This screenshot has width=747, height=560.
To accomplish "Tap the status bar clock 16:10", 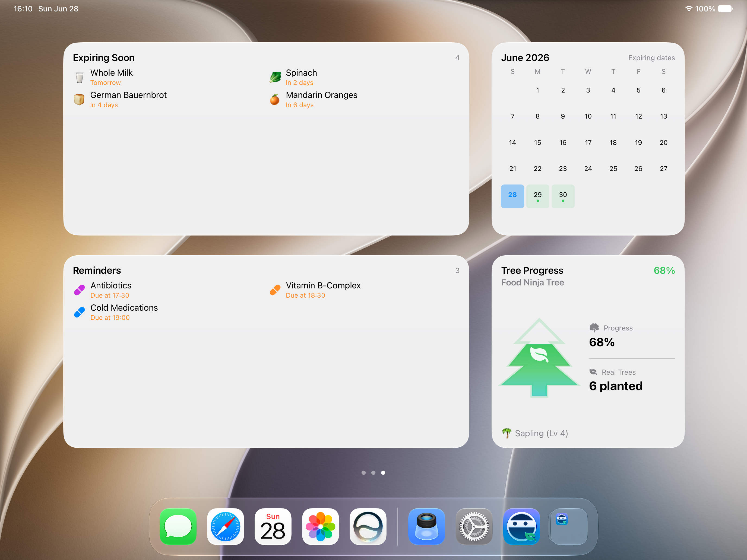I will pyautogui.click(x=23, y=9).
